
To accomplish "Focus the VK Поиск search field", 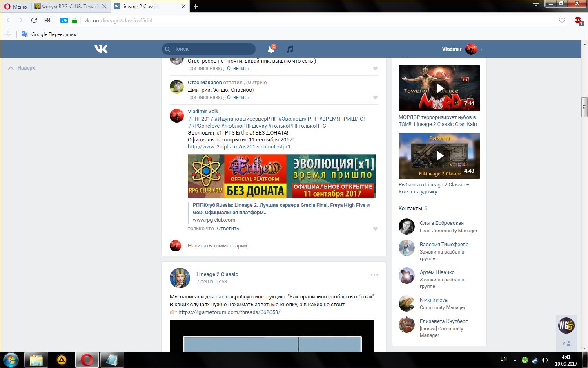I will point(209,49).
